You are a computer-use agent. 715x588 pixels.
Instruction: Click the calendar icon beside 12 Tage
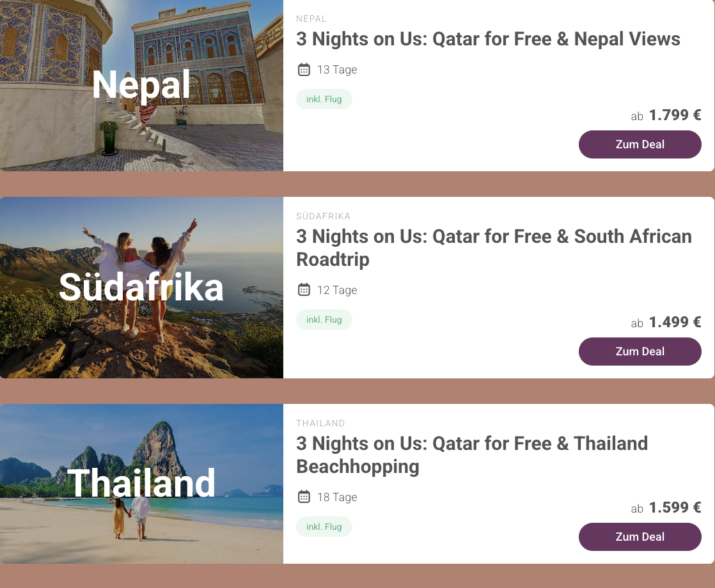(x=304, y=290)
